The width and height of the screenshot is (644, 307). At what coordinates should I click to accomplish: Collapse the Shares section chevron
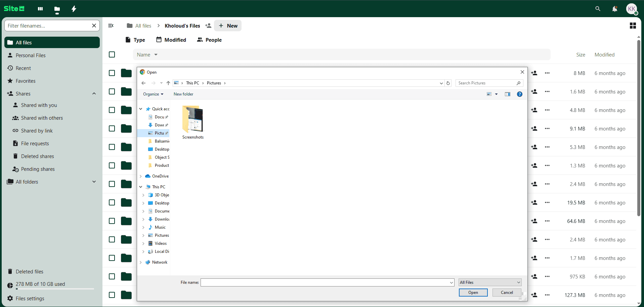pyautogui.click(x=94, y=94)
